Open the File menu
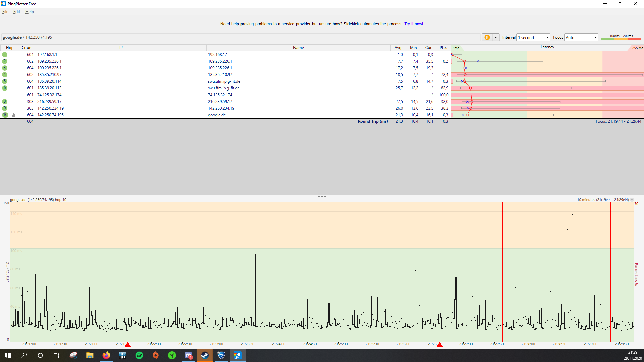Screen dimensions: 644x362 click(x=5, y=12)
